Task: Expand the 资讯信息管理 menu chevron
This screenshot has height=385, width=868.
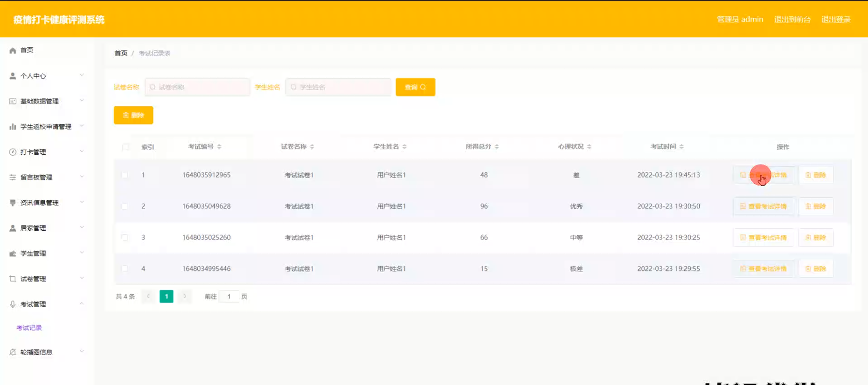Action: pyautogui.click(x=82, y=202)
